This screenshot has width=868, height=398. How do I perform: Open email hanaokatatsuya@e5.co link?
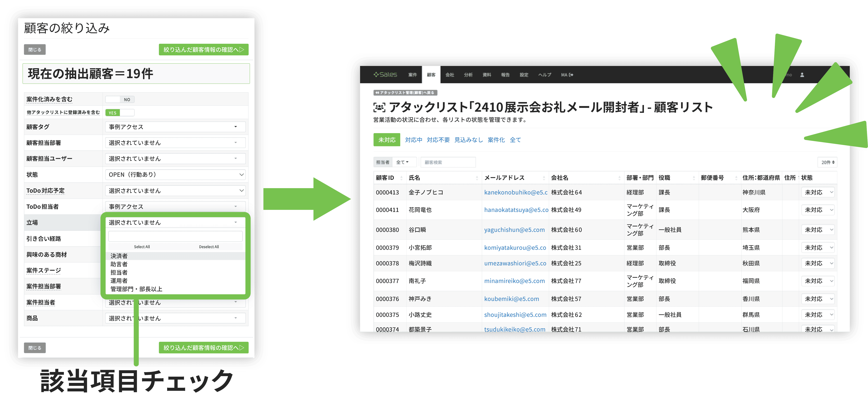(x=516, y=210)
